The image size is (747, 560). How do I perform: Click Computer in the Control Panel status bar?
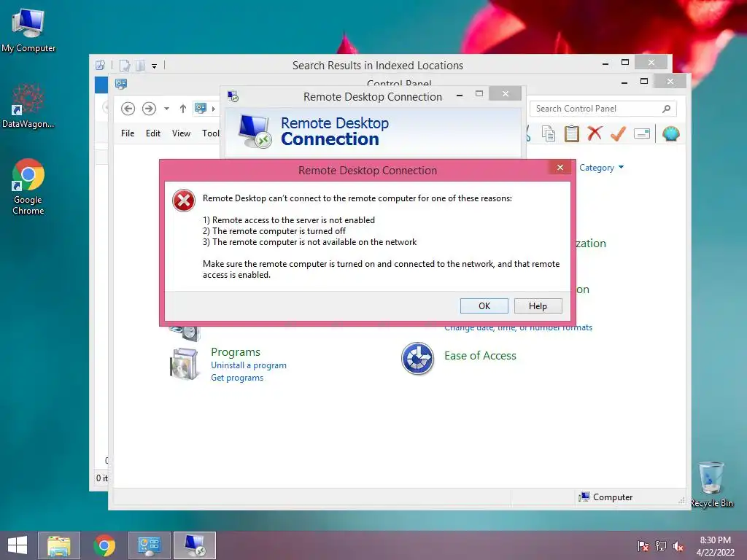click(605, 497)
